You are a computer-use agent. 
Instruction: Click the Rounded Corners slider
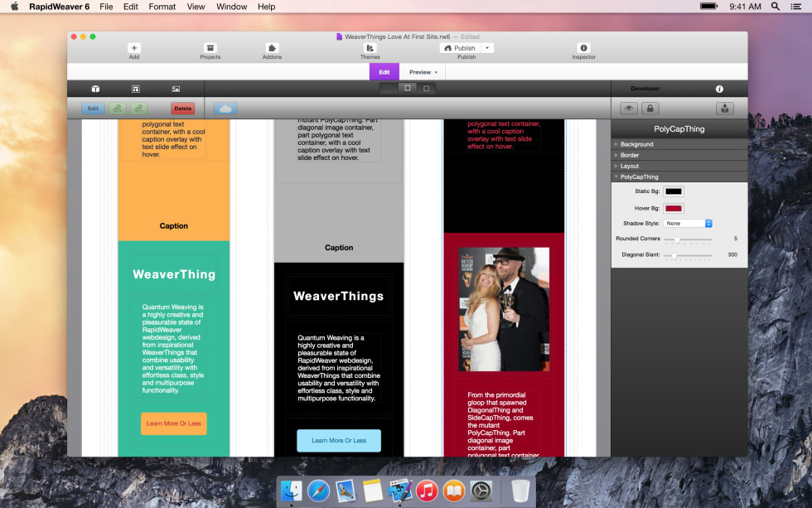(689, 239)
